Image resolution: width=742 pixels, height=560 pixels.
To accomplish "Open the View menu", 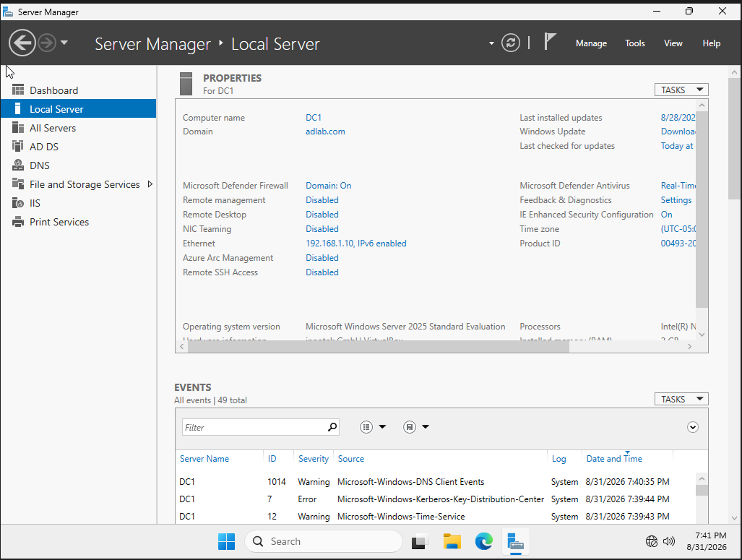I will [x=673, y=43].
